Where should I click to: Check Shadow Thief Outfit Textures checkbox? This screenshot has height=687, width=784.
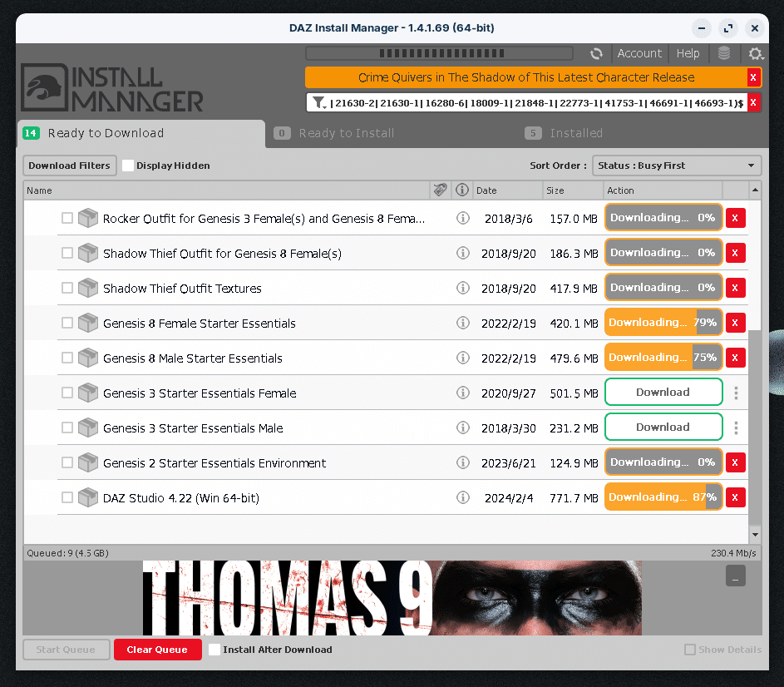(67, 288)
